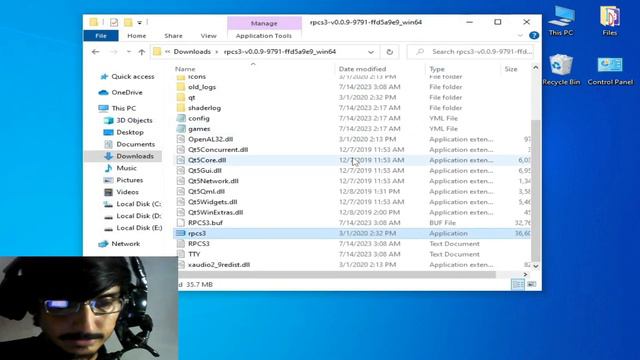Select the shaderlog folder icon
Image resolution: width=640 pixels, height=360 pixels.
[x=181, y=108]
